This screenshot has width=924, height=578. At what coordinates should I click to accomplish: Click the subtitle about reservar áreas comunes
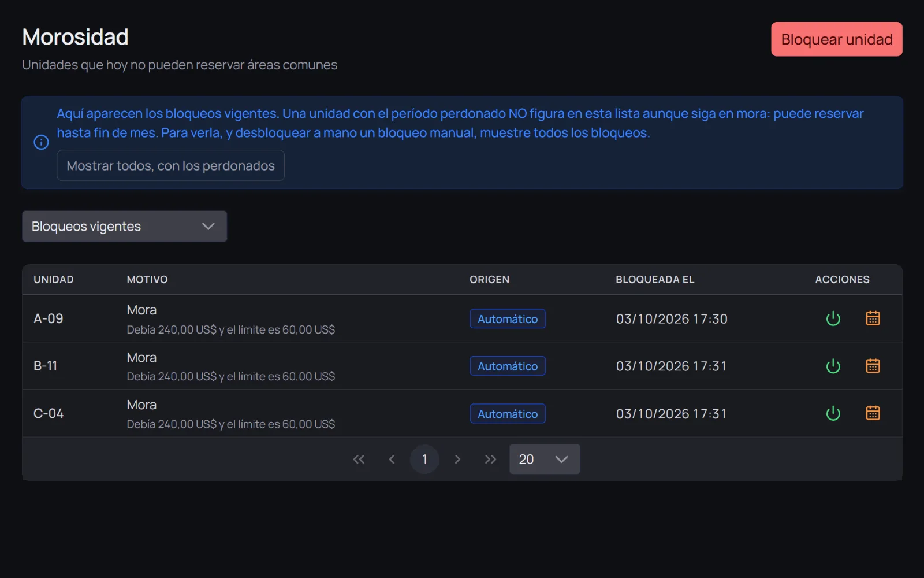point(180,65)
